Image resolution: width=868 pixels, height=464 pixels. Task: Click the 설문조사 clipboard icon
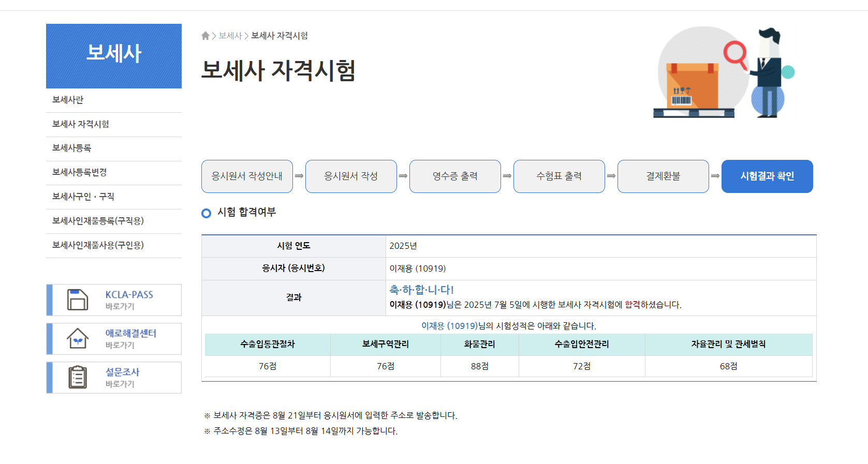tap(78, 377)
